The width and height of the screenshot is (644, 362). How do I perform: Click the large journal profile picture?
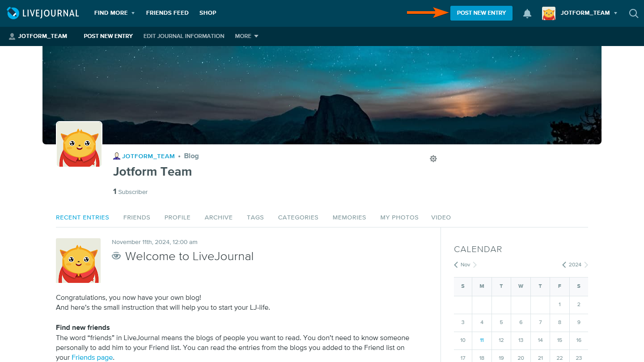(79, 144)
